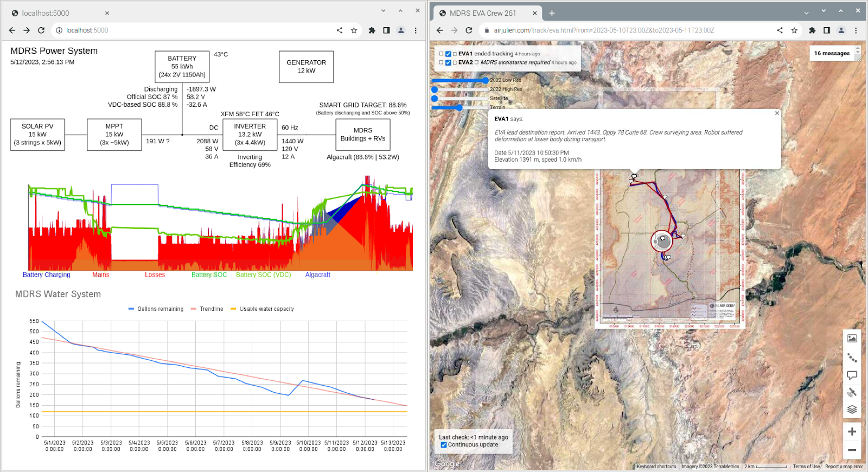Toggle the checkbox before 'MDRS assistance required'
Screen dimensions: 868x472
click(x=476, y=62)
